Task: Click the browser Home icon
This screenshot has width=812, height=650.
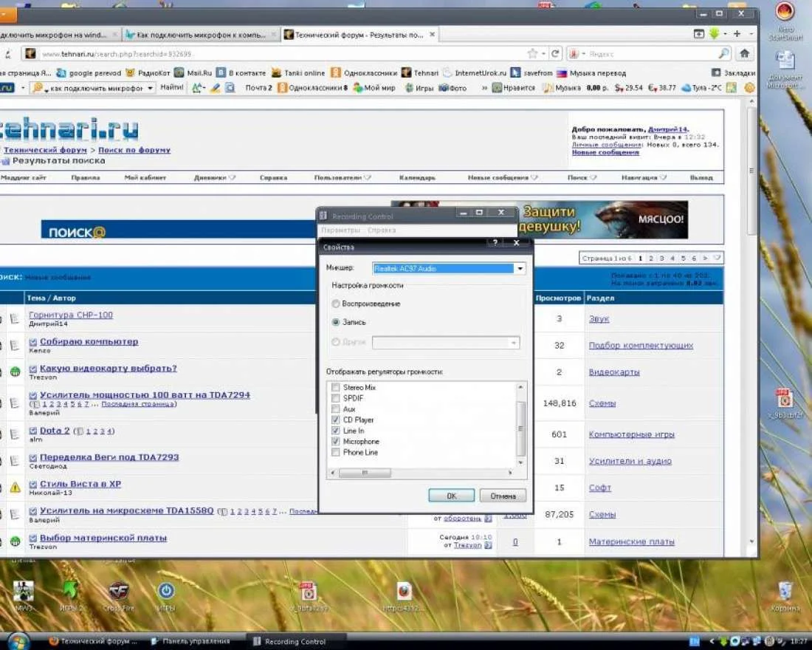Action: 745,54
